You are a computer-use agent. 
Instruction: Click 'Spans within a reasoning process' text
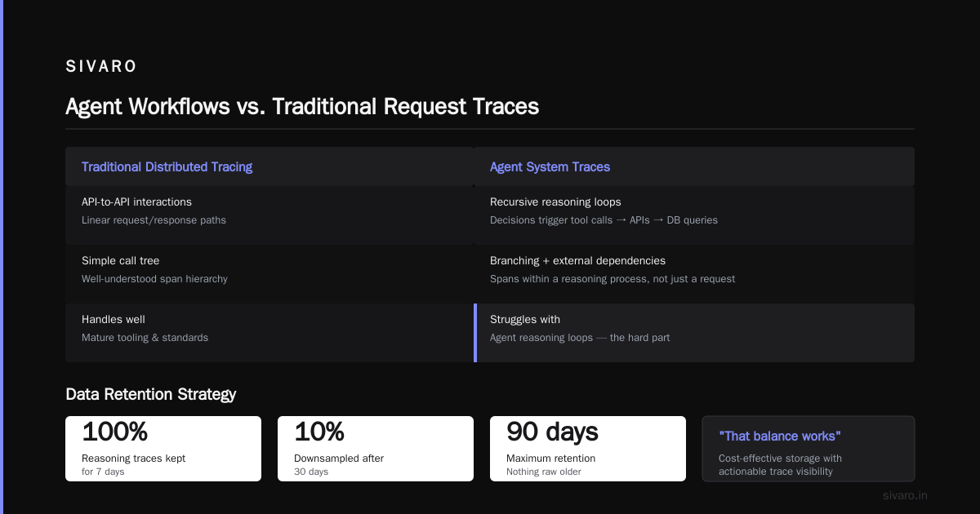pyautogui.click(x=612, y=279)
